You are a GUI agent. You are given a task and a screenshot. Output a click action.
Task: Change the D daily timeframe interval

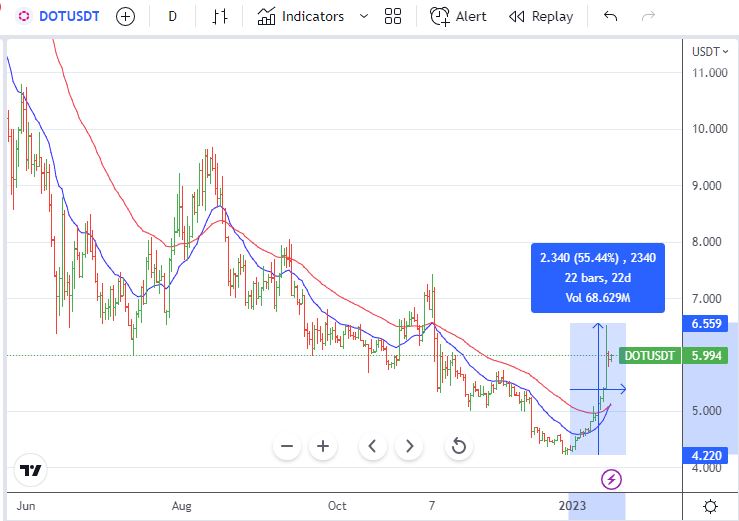point(172,17)
